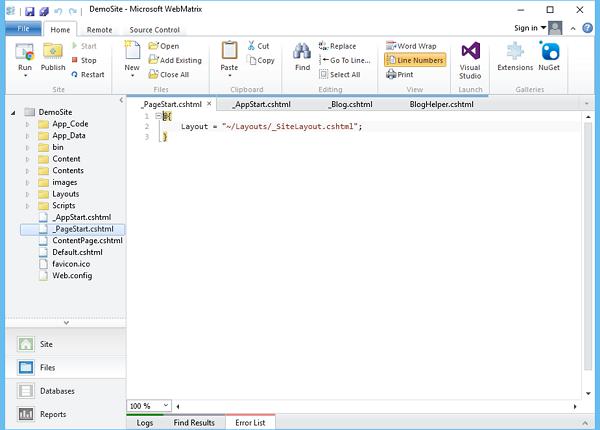Switch to the _AppStart.cshtml editor tab

262,104
